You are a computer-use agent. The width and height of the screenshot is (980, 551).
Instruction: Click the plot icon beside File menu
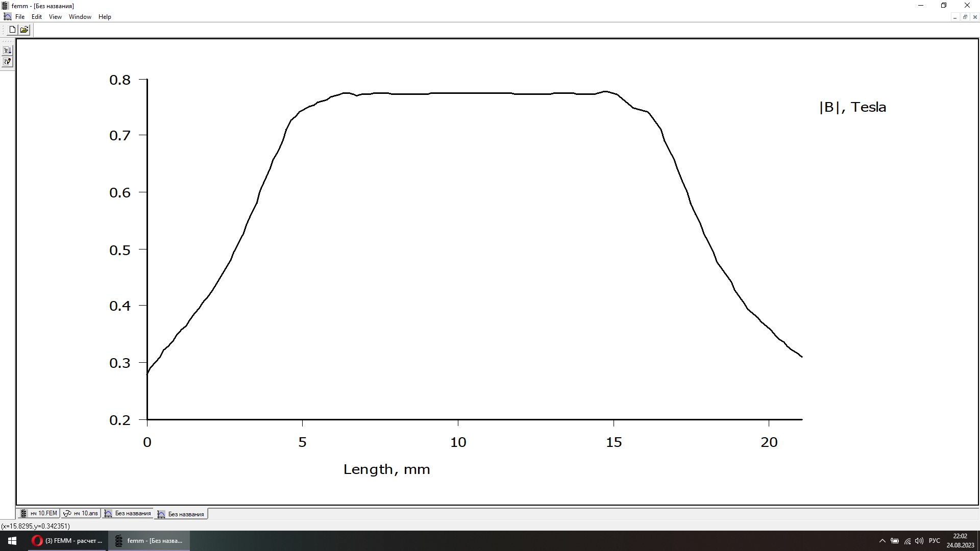point(7,17)
